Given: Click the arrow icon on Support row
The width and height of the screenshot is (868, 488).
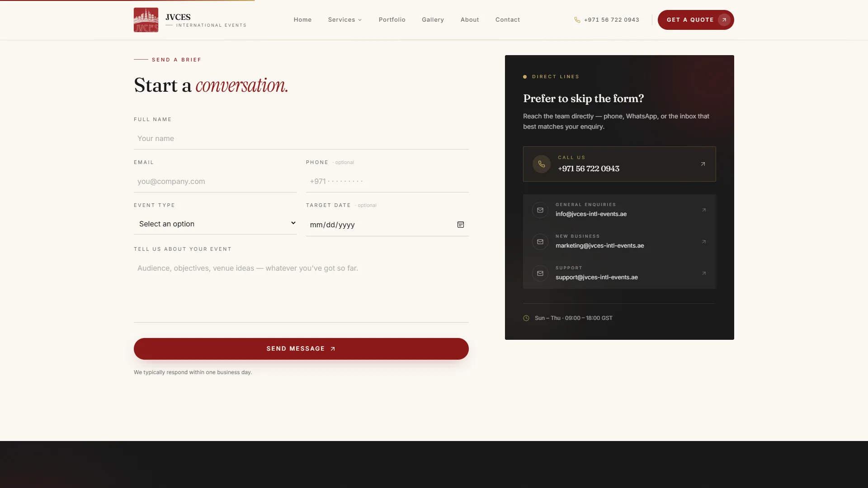Looking at the screenshot, I should [704, 273].
